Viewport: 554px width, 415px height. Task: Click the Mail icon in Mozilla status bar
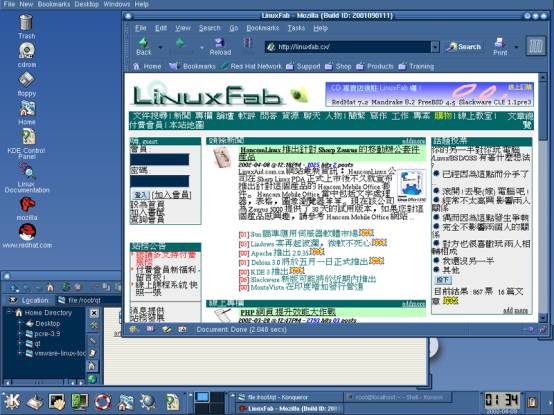[150, 329]
